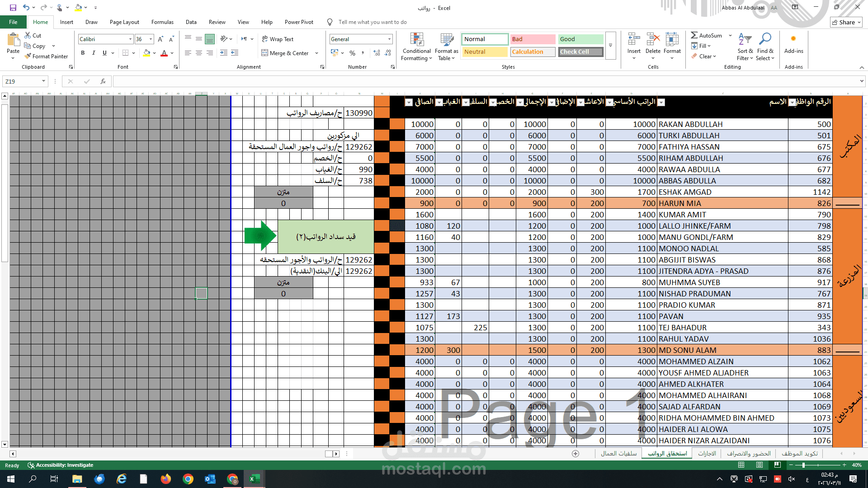
Task: Toggle Italic formatting
Action: (x=94, y=53)
